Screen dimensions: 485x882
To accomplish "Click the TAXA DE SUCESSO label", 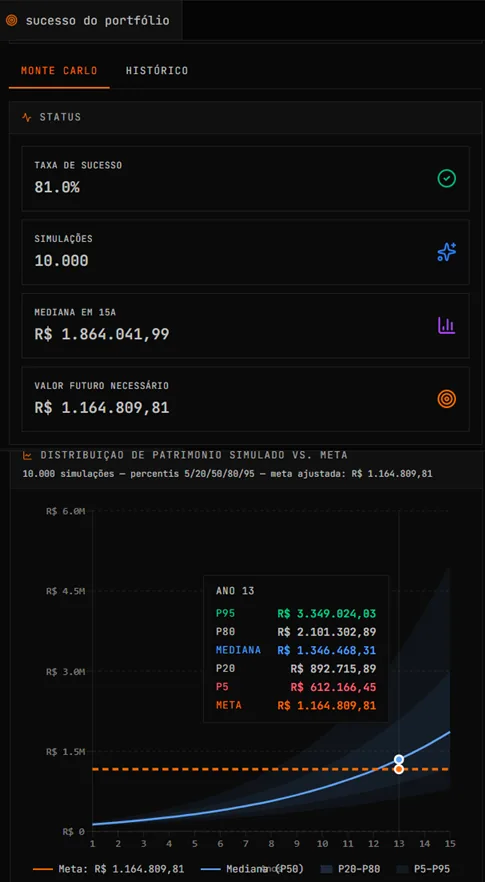I will tap(78, 165).
